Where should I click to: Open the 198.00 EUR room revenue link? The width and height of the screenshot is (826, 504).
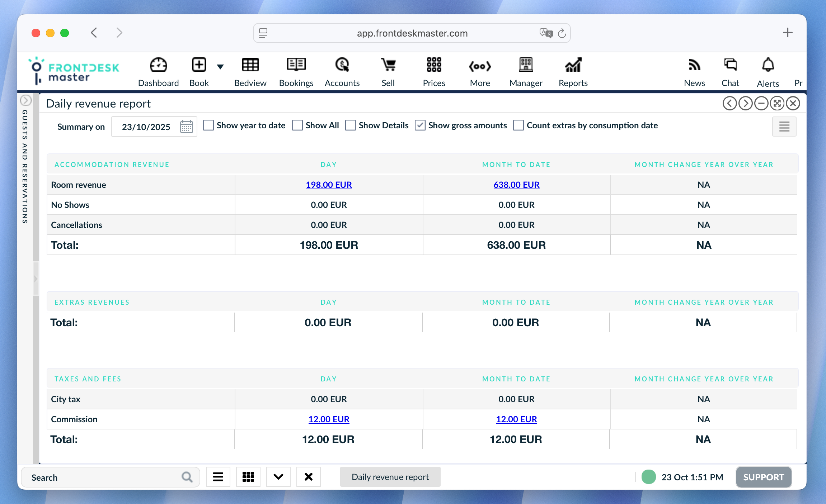[329, 185]
